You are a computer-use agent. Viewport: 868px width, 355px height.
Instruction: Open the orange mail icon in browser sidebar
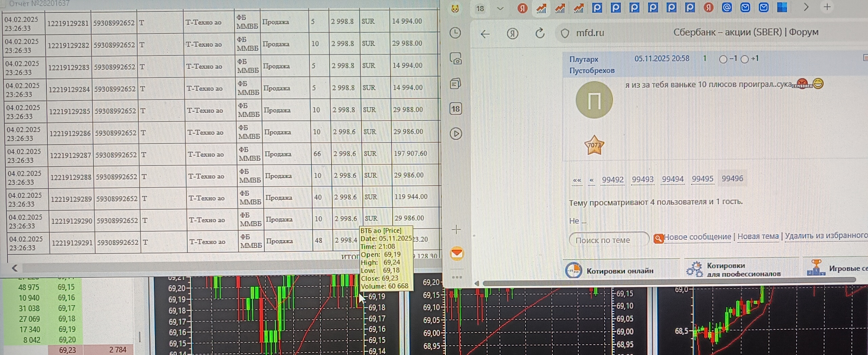coord(457,253)
